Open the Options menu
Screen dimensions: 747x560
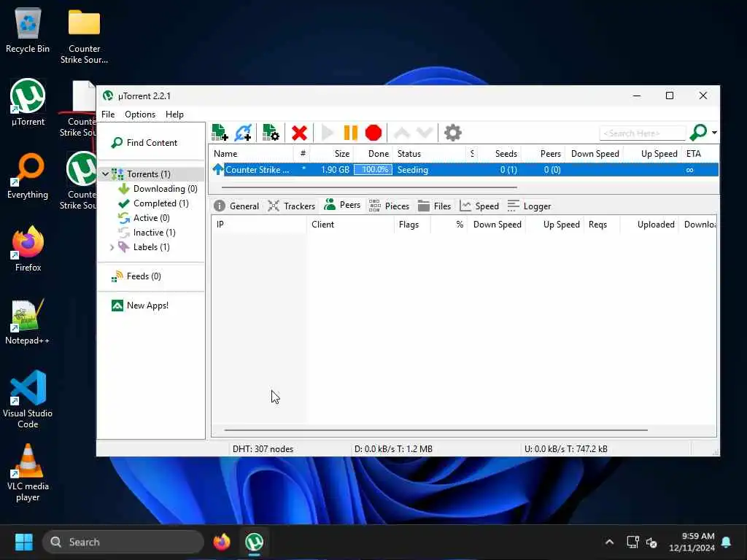point(140,114)
